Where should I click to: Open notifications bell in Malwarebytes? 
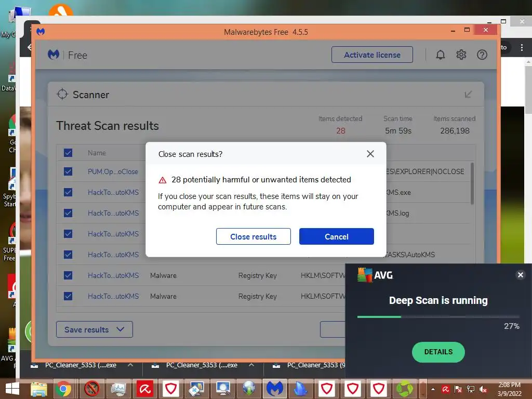(x=440, y=55)
